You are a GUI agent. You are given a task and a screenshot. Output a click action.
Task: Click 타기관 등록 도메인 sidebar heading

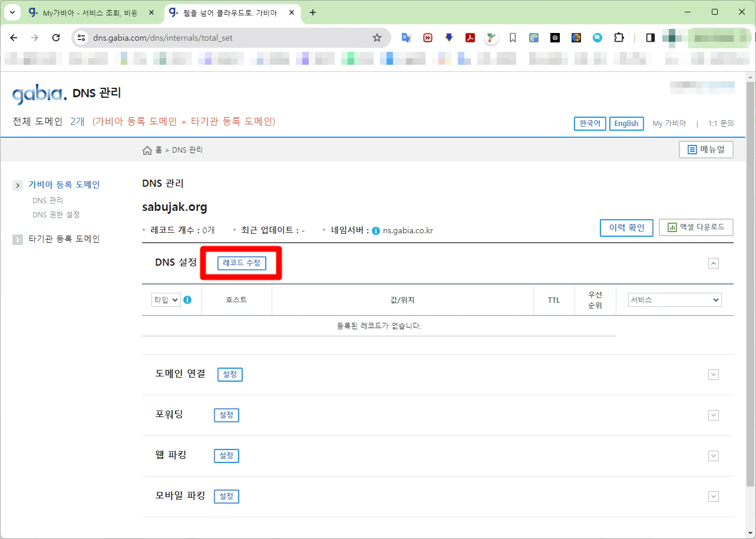[64, 239]
